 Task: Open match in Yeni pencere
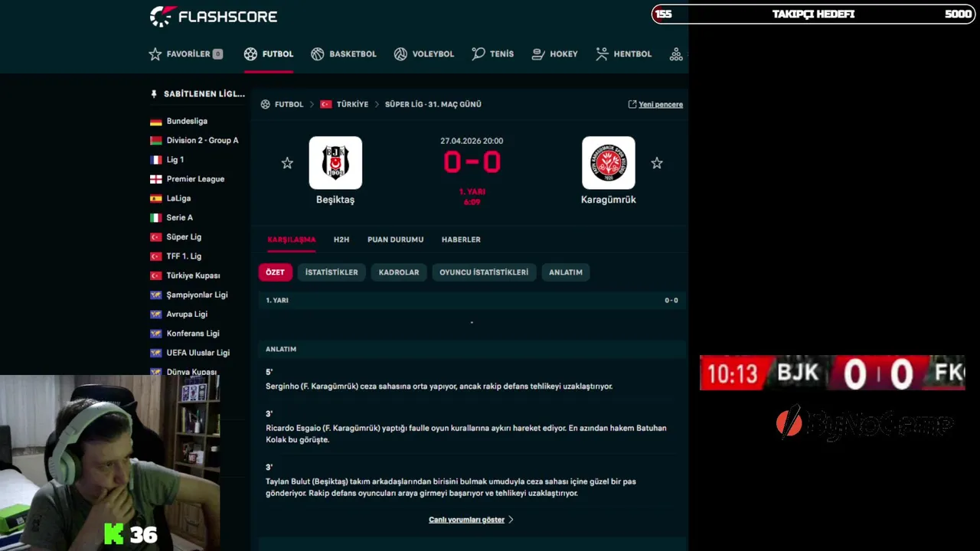click(655, 104)
